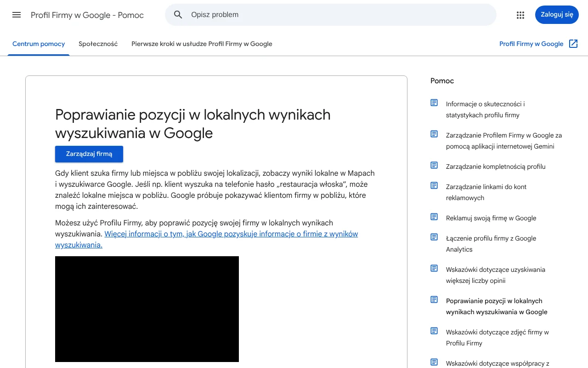Open Wskazówki dotyczące zdjęć firmy article

[498, 338]
